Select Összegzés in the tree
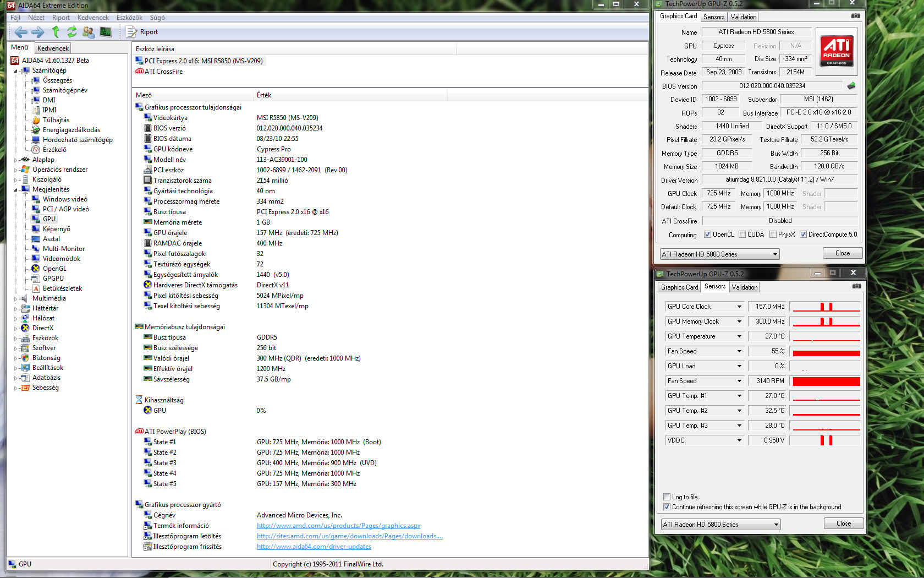This screenshot has height=578, width=924. (x=57, y=80)
